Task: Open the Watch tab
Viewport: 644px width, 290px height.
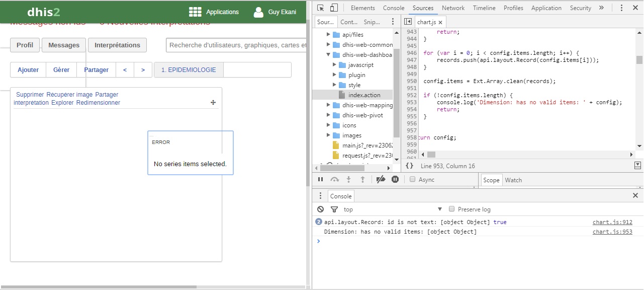Action: pos(513,180)
